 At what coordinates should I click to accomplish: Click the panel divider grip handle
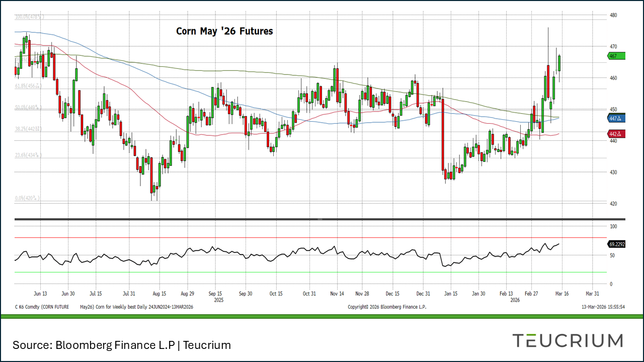click(x=320, y=219)
